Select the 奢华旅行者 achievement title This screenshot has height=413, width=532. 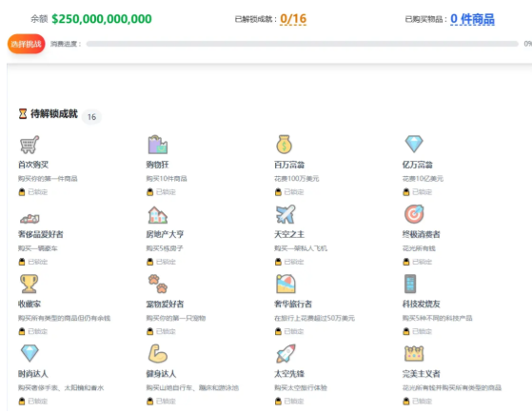point(293,305)
